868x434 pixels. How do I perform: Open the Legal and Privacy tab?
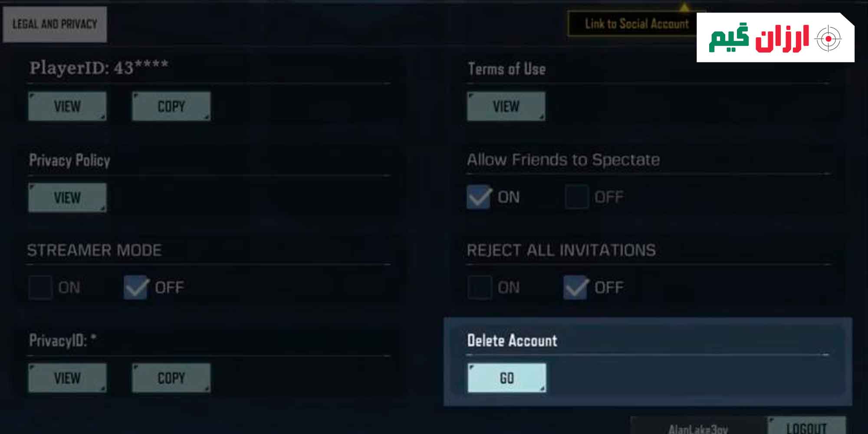(55, 24)
